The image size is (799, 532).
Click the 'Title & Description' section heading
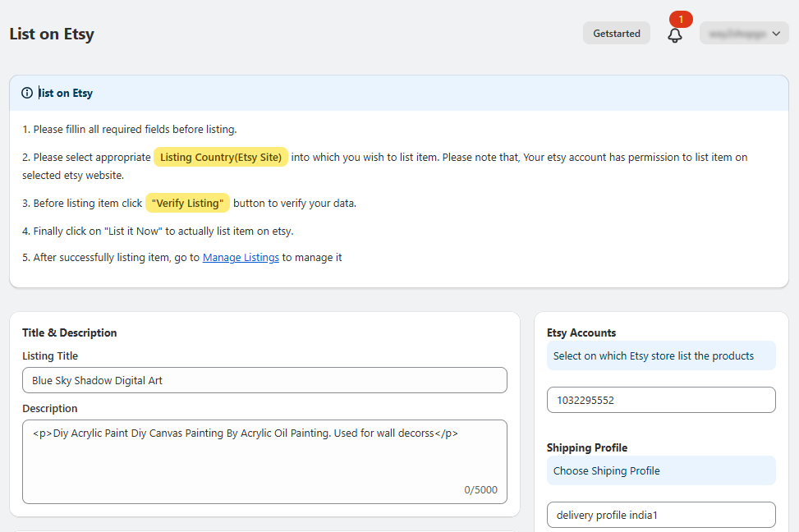[x=69, y=332]
